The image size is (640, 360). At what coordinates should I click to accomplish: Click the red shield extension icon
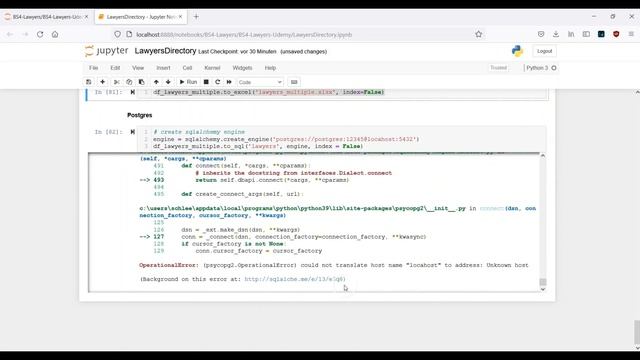click(616, 35)
